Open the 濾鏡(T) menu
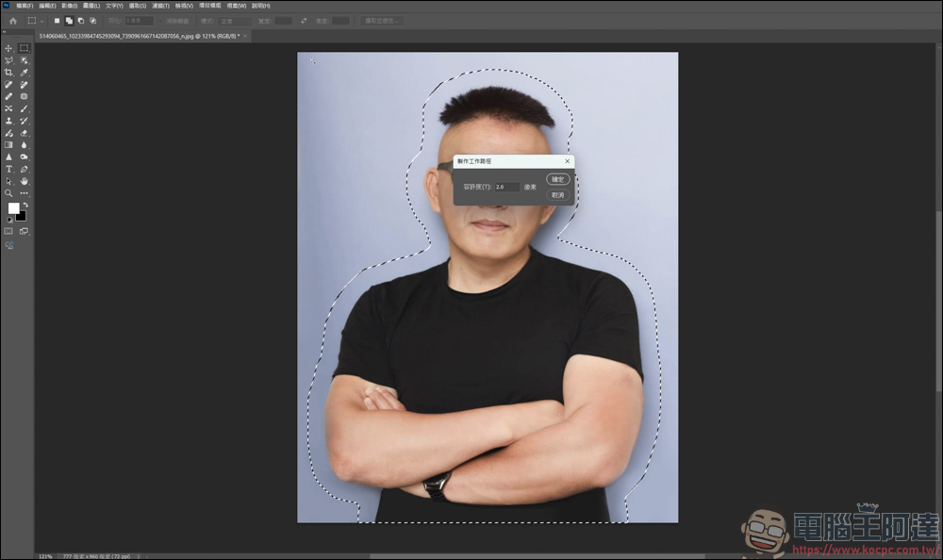This screenshot has width=943, height=560. tap(160, 6)
